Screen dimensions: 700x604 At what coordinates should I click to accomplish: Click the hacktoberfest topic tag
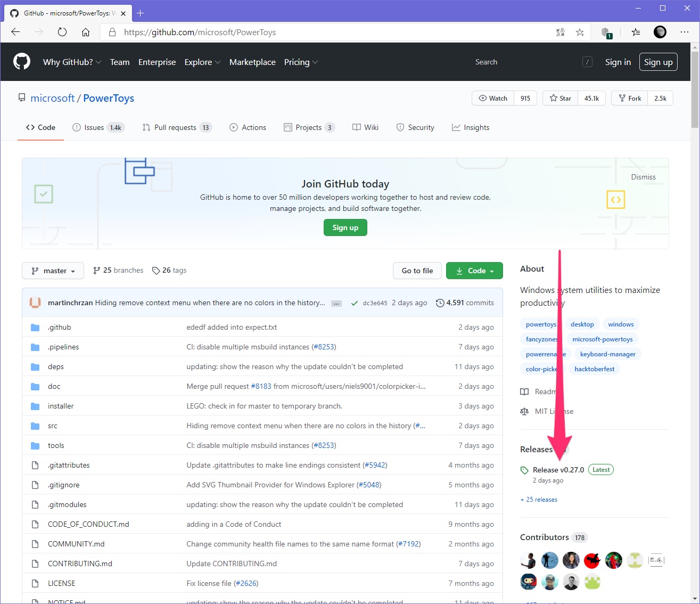595,369
